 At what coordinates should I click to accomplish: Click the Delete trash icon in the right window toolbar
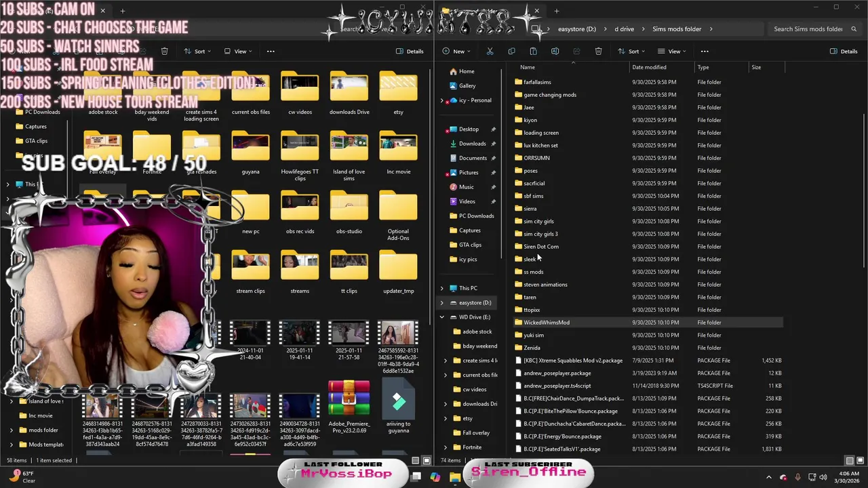[x=598, y=52]
